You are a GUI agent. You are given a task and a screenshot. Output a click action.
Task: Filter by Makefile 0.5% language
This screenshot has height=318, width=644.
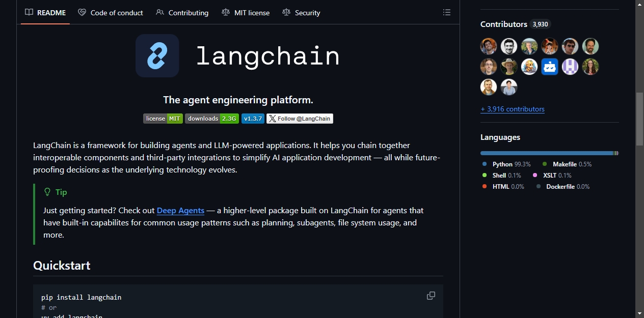point(567,164)
